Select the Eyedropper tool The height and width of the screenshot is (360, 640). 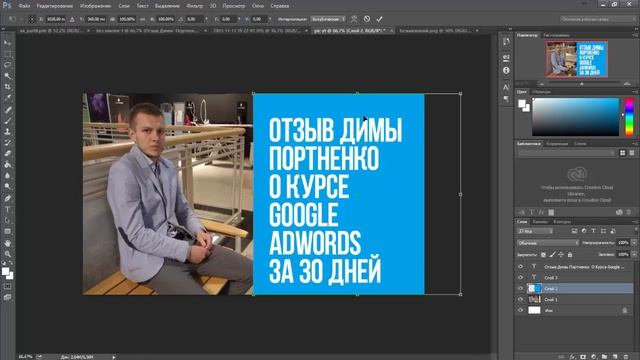7,98
